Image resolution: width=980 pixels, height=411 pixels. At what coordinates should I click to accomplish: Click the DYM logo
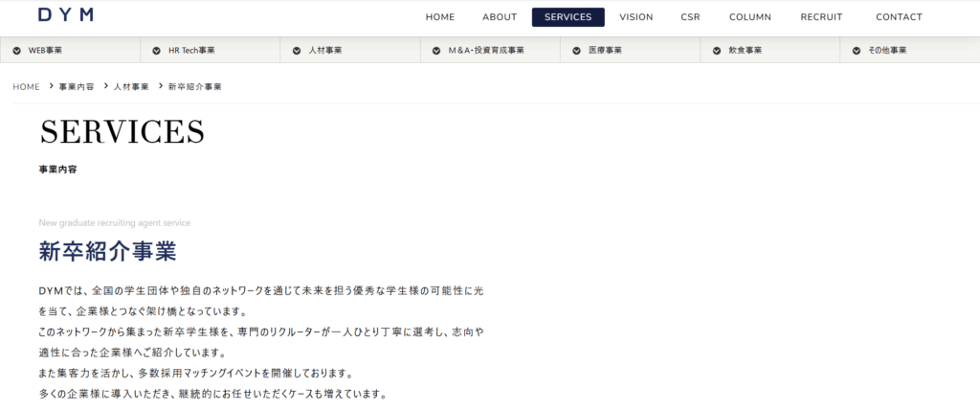[66, 15]
